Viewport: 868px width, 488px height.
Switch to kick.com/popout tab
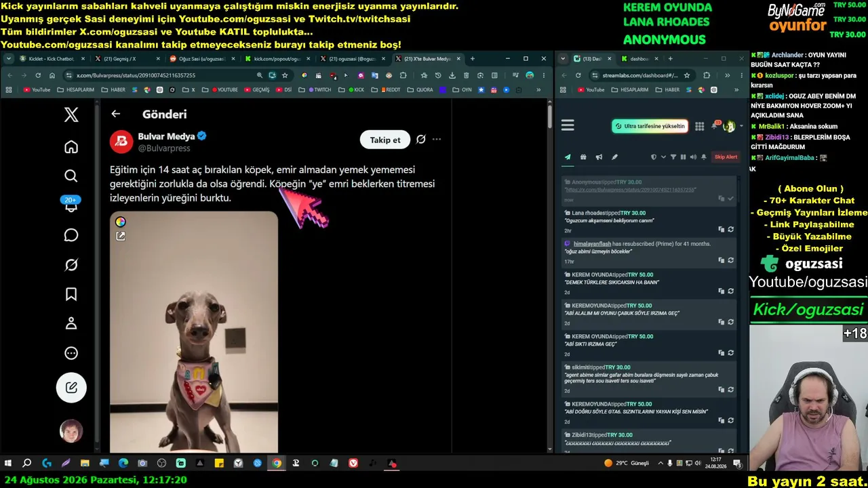coord(277,59)
